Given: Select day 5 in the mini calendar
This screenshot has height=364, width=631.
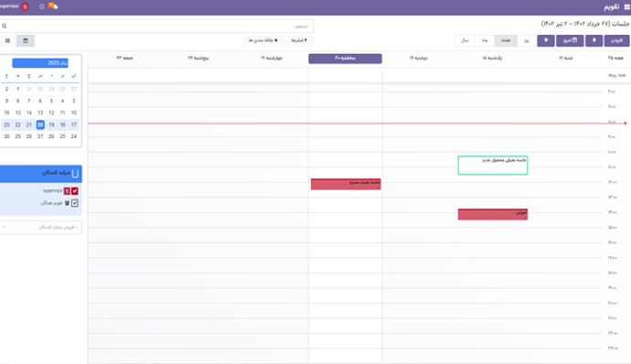Looking at the screenshot, I should coord(51,101).
